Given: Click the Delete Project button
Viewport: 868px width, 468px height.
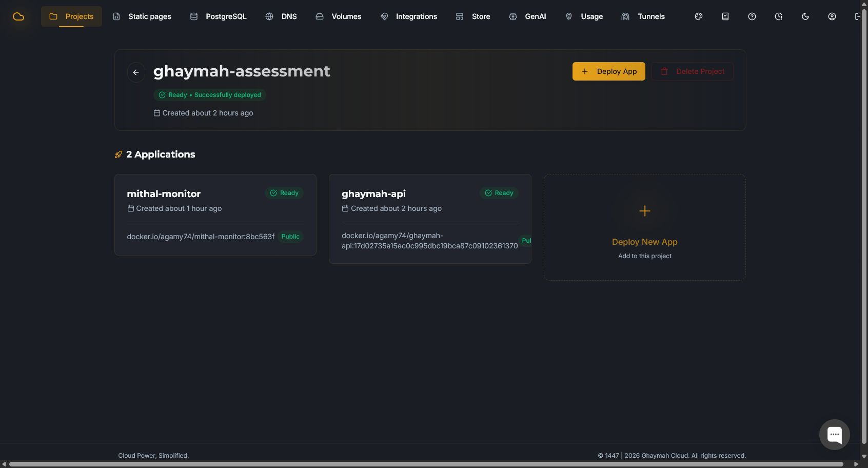Looking at the screenshot, I should (x=693, y=71).
